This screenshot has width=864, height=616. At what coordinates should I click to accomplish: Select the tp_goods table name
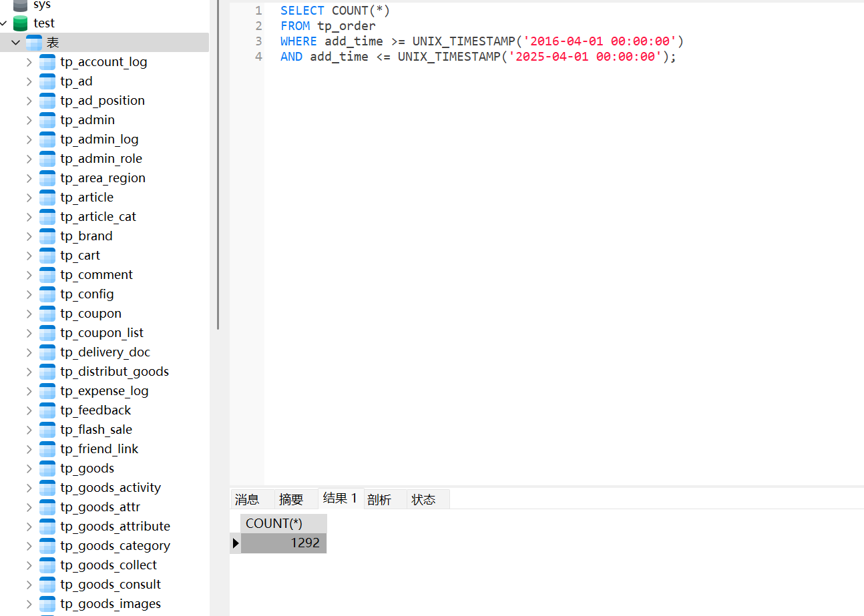[x=87, y=469]
